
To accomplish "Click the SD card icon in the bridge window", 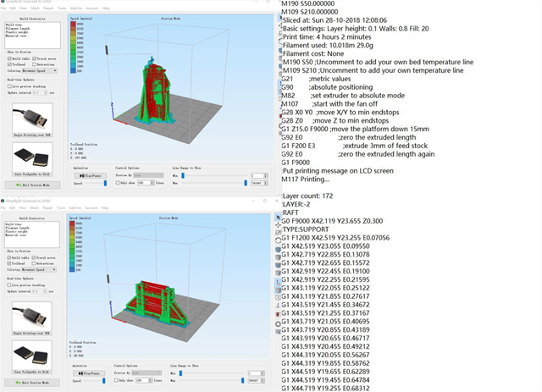I will point(30,356).
